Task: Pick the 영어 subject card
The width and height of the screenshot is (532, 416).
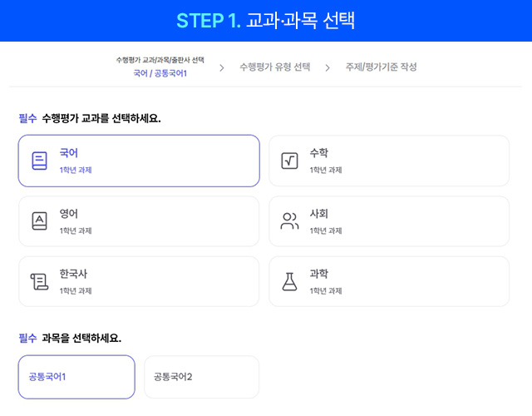Action: tap(139, 221)
